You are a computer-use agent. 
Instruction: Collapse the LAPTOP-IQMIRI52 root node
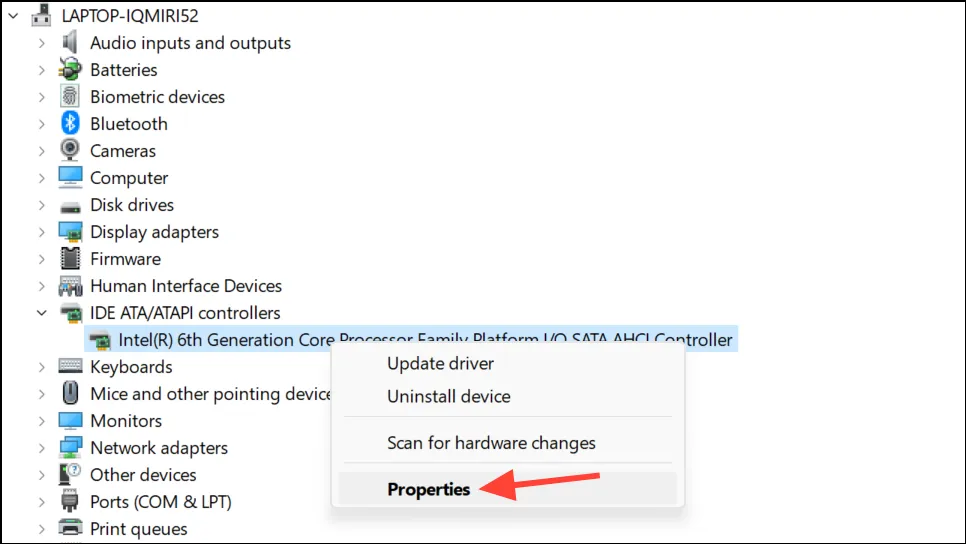coord(14,16)
